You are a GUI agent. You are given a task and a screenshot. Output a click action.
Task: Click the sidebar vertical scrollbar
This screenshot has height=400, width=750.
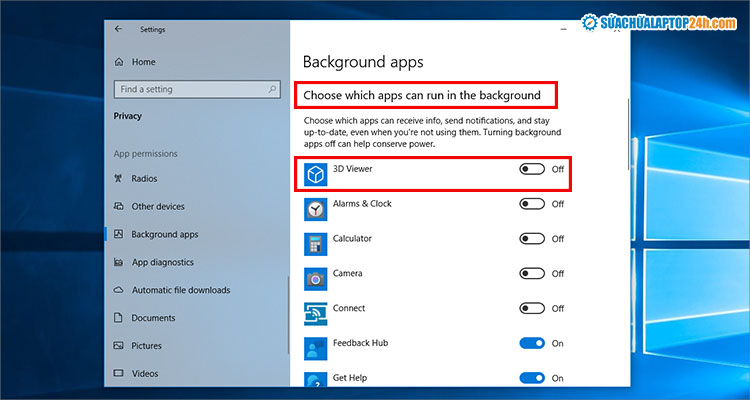click(288, 315)
